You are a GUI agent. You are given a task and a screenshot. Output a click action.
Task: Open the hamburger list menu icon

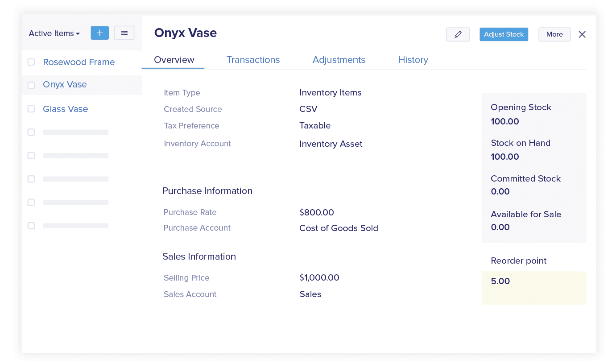tap(124, 33)
